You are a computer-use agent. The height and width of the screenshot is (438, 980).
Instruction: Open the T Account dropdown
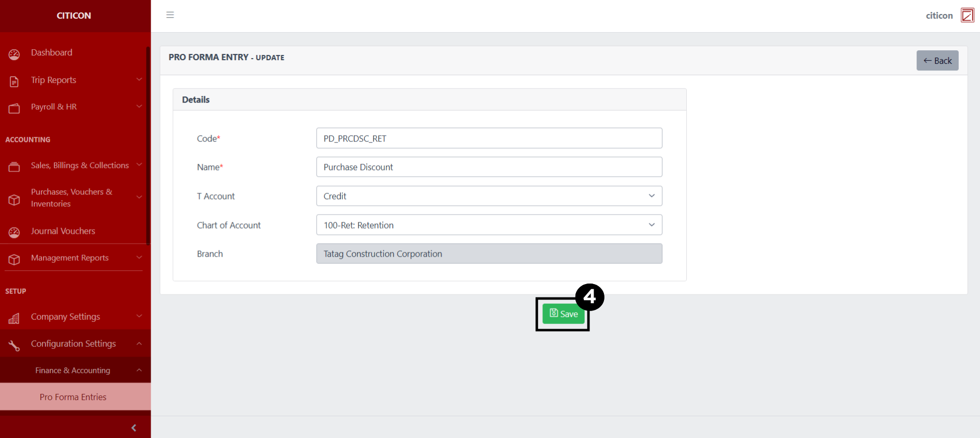[489, 196]
